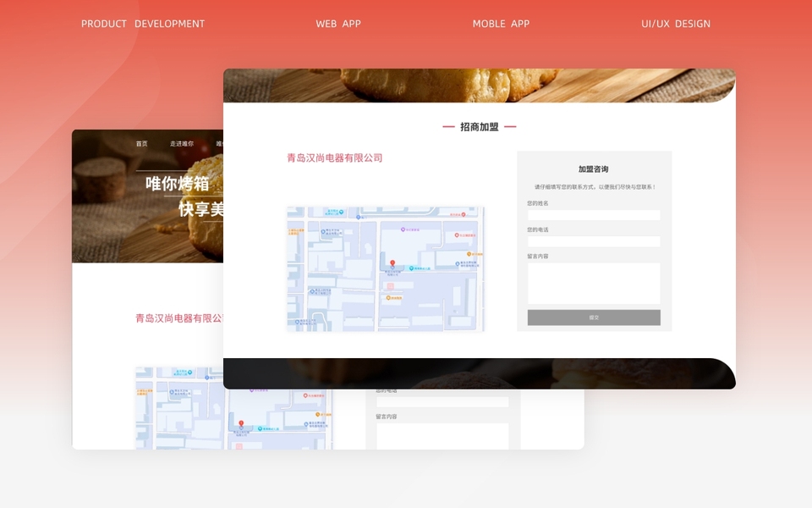Click the PRODUCT DEVELOPMENT header label
This screenshot has height=508, width=812.
(143, 24)
